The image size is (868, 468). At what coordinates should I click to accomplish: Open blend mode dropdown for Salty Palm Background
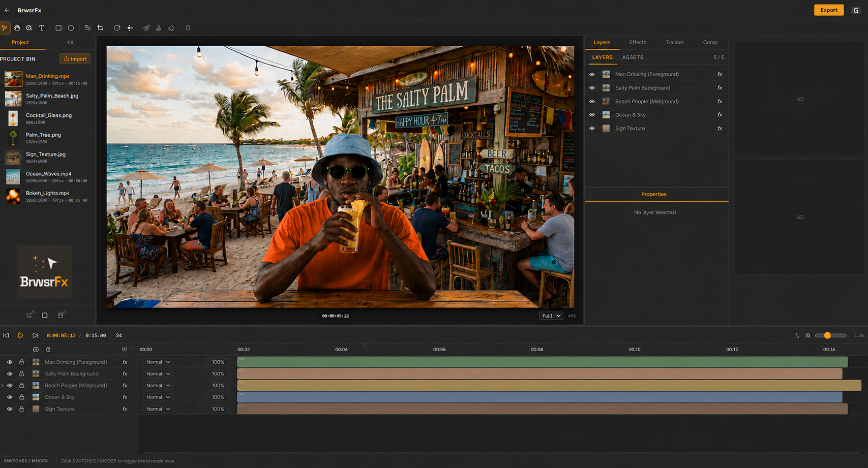(x=158, y=374)
